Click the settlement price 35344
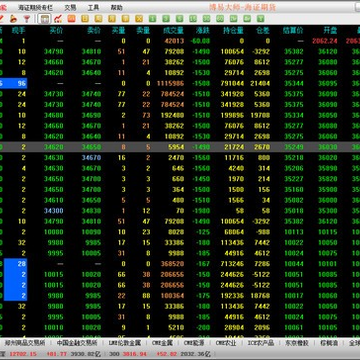The height and width of the screenshot is (360, 360). tap(294, 83)
